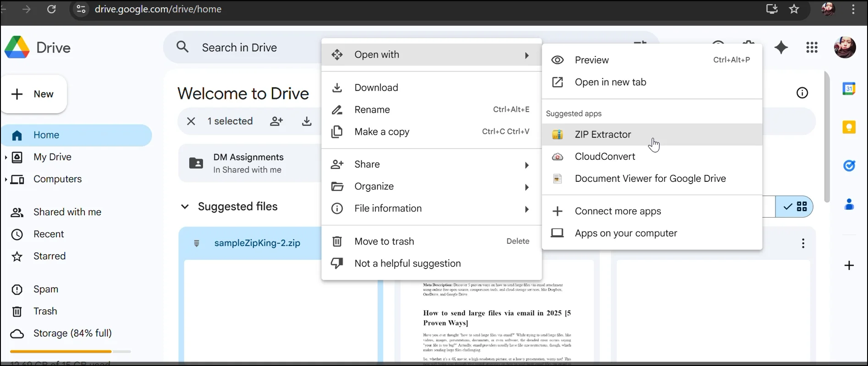The image size is (868, 366).
Task: Open Computers in the sidebar
Action: [x=57, y=179]
